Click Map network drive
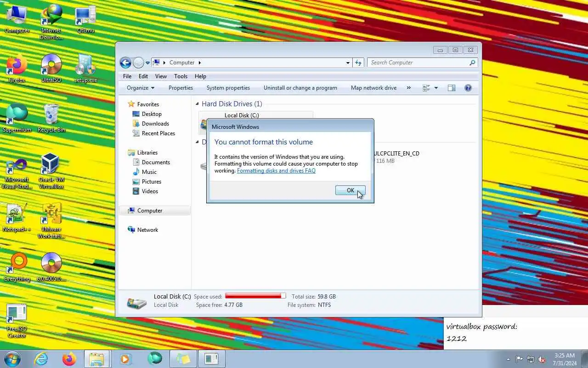 click(x=373, y=88)
